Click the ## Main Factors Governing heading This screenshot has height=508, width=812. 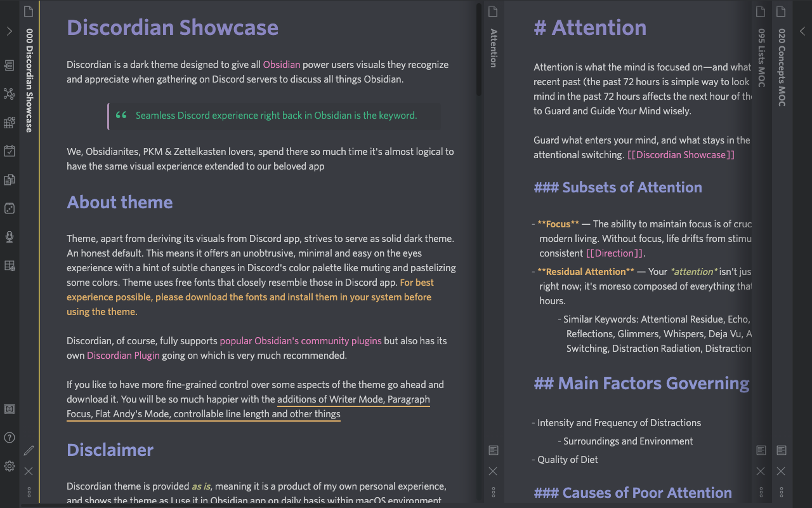pyautogui.click(x=641, y=384)
